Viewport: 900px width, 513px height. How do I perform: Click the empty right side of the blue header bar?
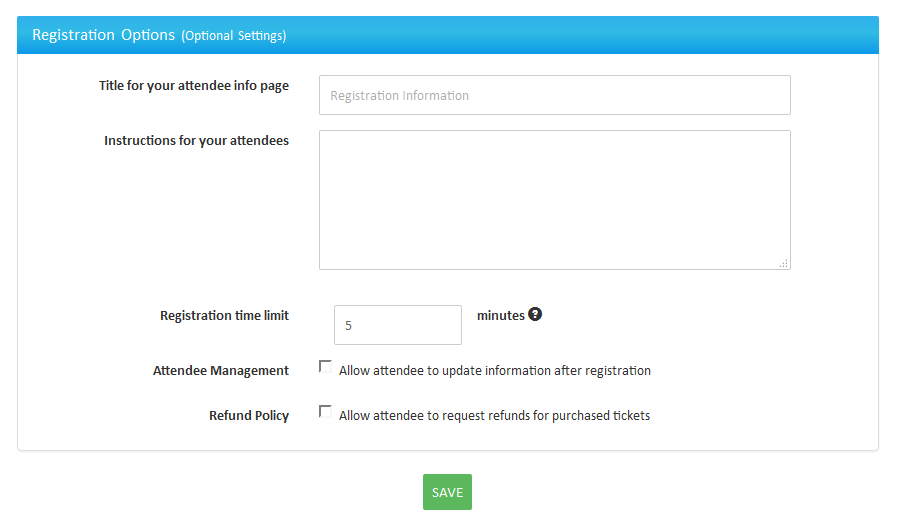(x=650, y=35)
